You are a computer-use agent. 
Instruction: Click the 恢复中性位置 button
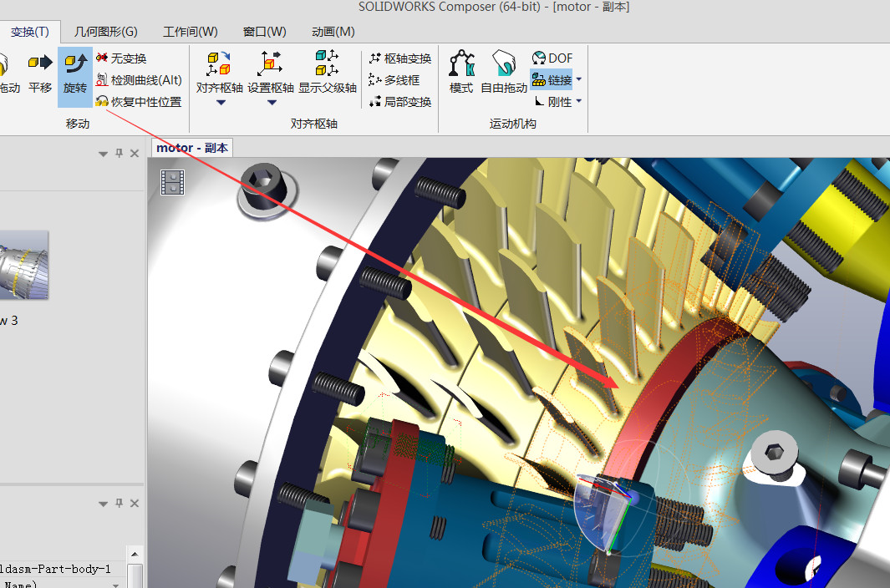pos(139,102)
